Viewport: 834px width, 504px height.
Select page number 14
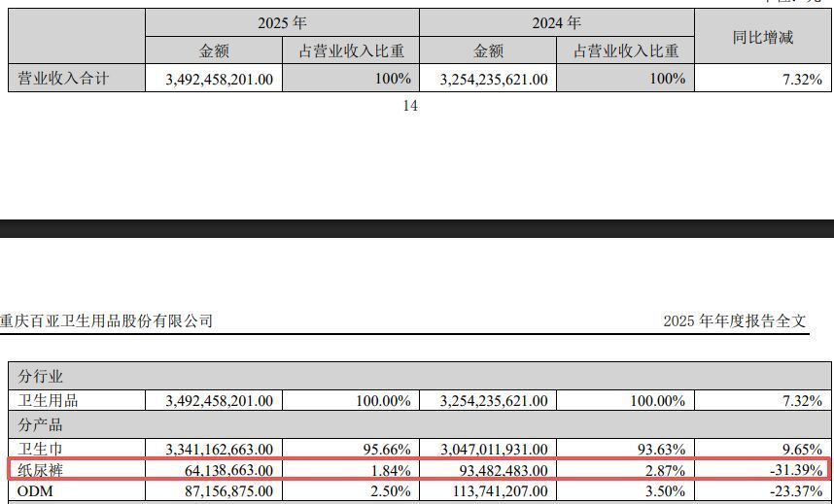point(410,107)
